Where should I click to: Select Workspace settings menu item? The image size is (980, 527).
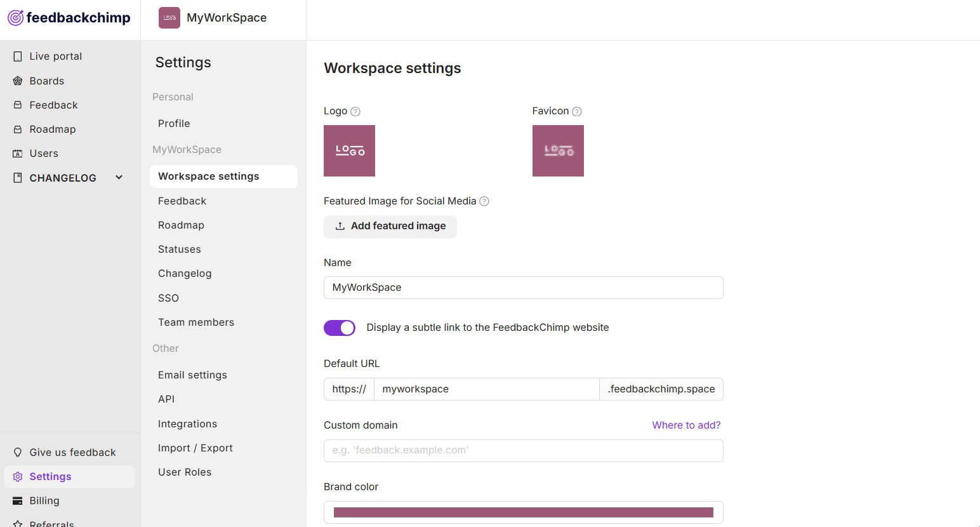pos(223,177)
